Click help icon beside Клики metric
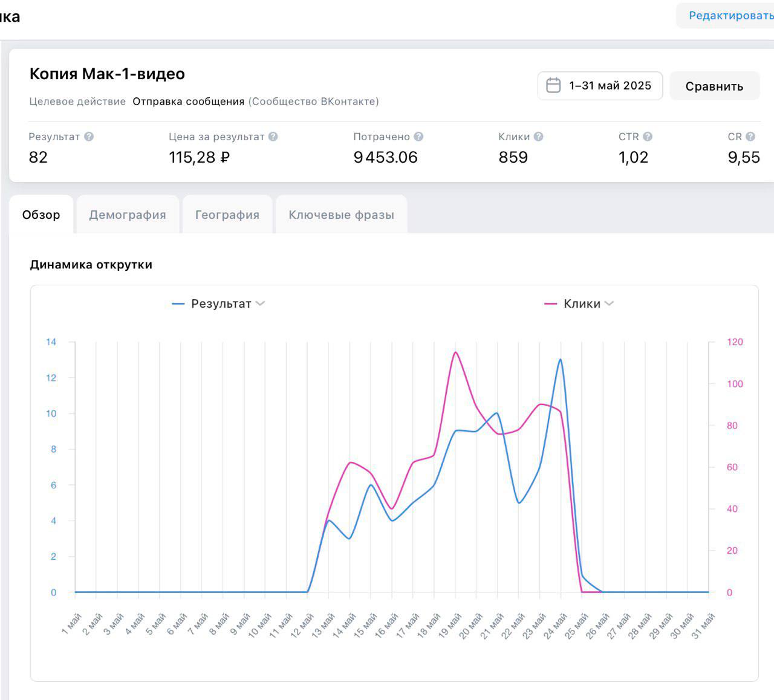This screenshot has width=774, height=700. tap(539, 137)
